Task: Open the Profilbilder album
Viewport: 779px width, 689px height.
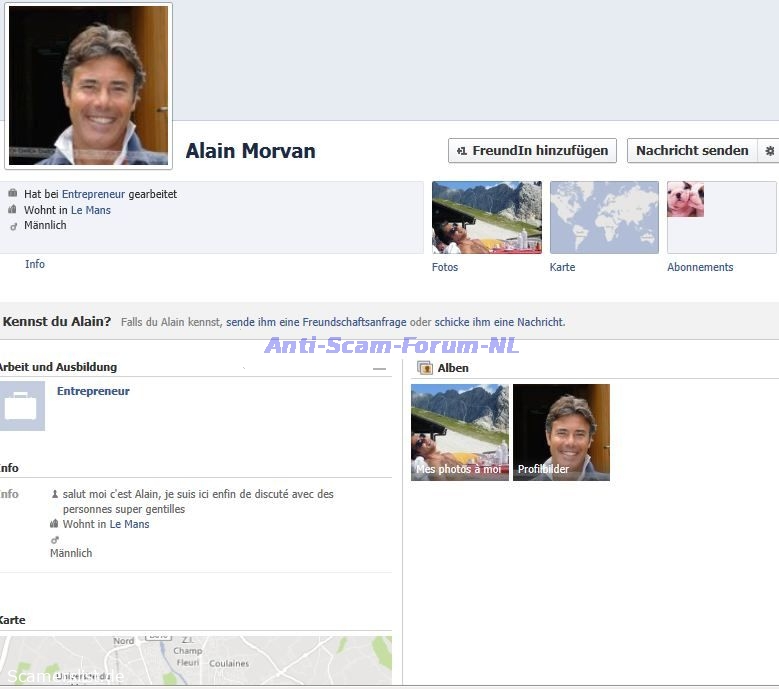Action: point(561,432)
